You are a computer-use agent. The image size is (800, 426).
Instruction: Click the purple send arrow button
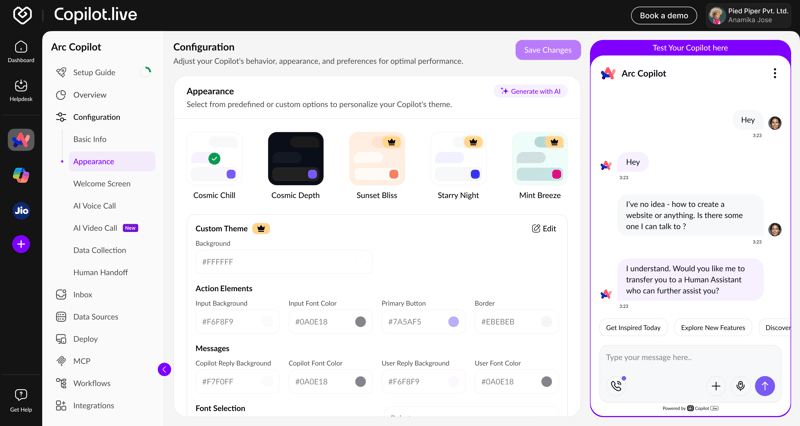pos(765,386)
